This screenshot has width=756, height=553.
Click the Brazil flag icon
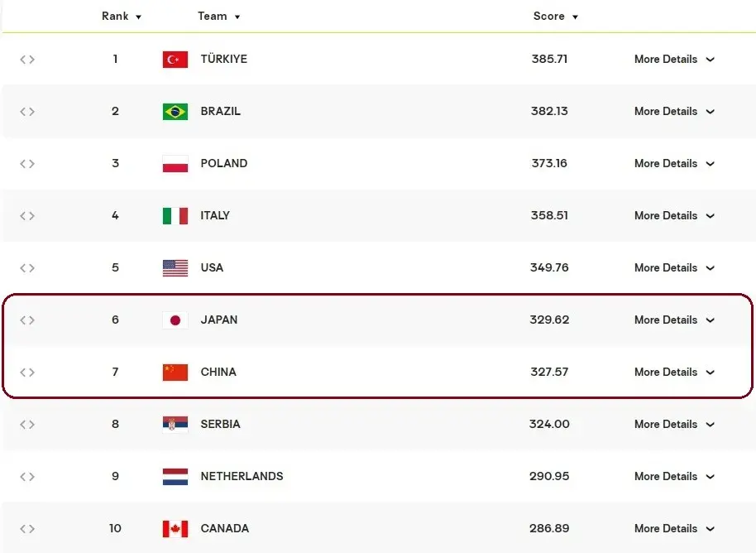[x=175, y=112]
